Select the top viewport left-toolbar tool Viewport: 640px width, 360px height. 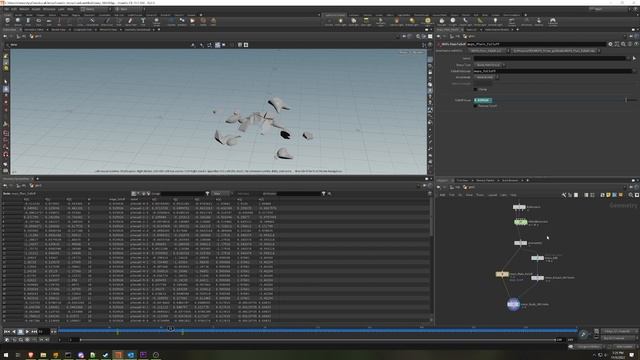[6, 56]
